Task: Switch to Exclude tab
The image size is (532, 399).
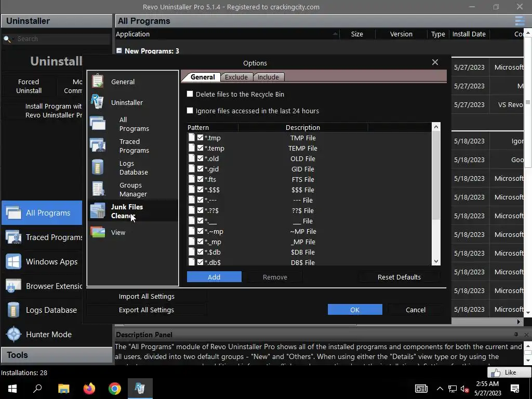Action: pyautogui.click(x=236, y=77)
